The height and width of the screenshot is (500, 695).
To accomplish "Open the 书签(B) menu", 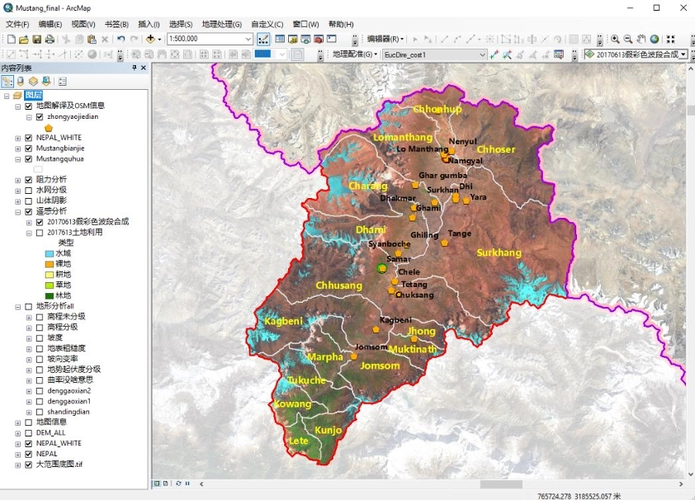I will click(117, 23).
